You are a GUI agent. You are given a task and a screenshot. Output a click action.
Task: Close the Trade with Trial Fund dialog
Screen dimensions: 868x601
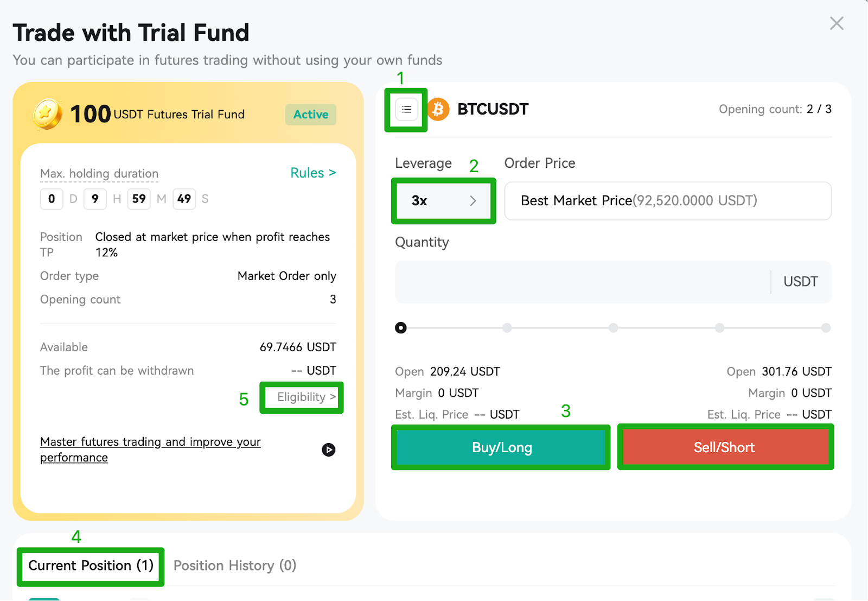point(837,23)
